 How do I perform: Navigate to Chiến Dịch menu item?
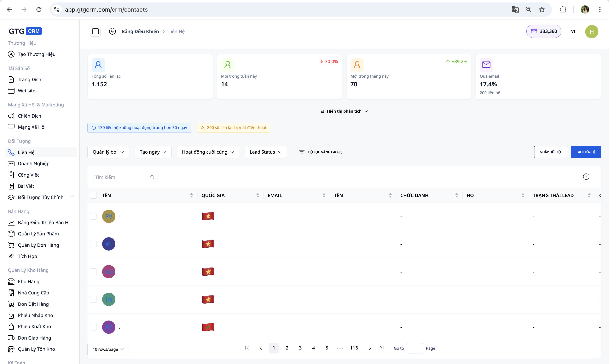(x=29, y=116)
